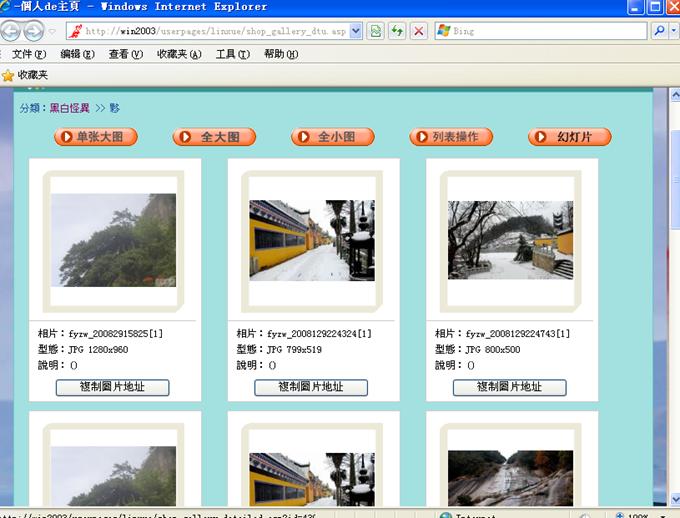Open the snowy courtyard thumbnail fyzw_2008129224743
The height and width of the screenshot is (518, 680).
(x=510, y=240)
